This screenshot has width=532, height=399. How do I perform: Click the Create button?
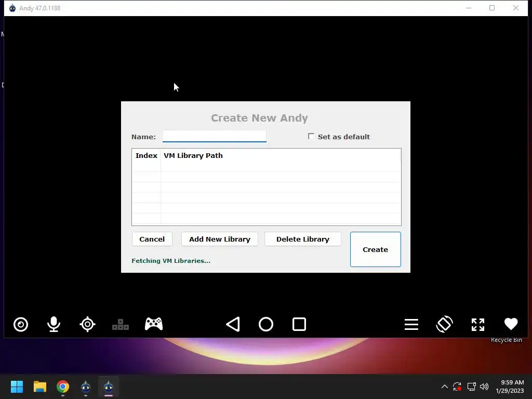click(375, 249)
